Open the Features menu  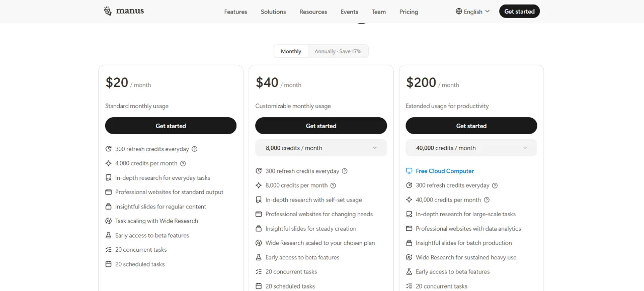tap(235, 12)
